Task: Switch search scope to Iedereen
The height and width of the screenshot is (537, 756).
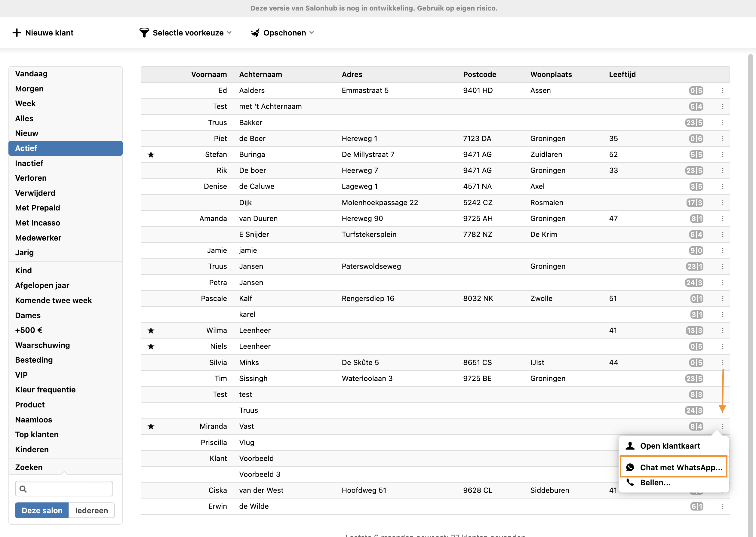Action: tap(92, 510)
